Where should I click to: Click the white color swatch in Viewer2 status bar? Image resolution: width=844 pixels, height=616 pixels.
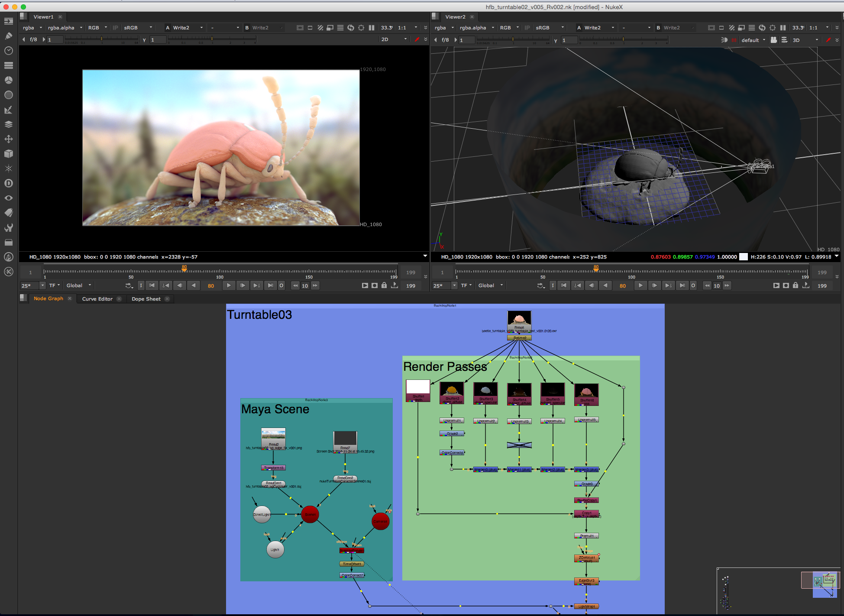744,257
